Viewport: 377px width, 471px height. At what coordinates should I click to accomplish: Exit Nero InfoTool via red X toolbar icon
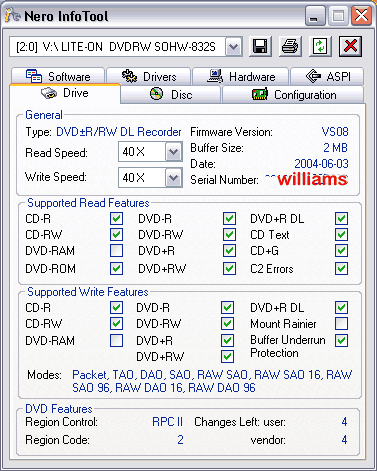click(350, 46)
